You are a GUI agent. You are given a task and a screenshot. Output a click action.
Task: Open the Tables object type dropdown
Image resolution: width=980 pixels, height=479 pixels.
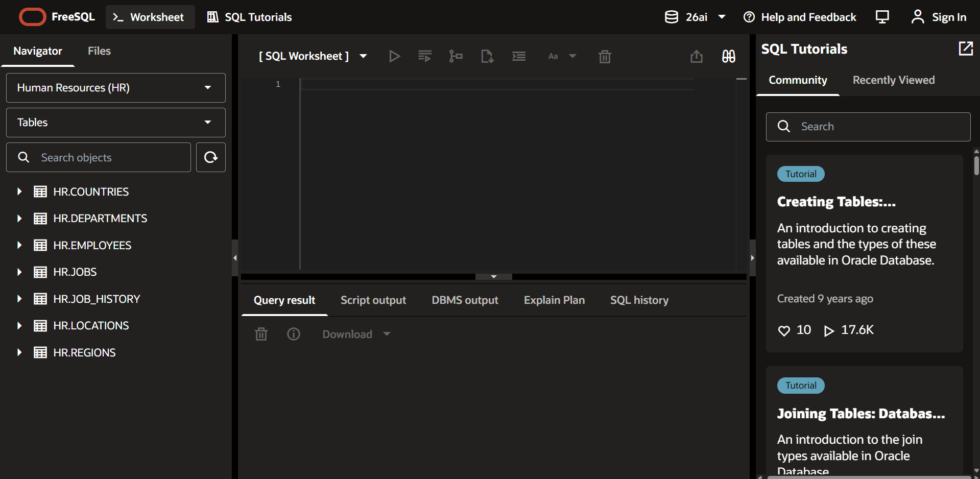(116, 123)
